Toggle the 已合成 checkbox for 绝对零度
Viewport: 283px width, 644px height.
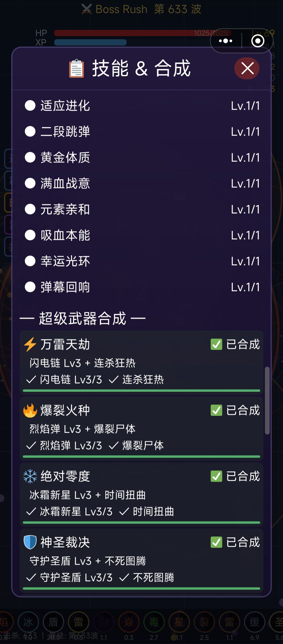[x=216, y=476]
